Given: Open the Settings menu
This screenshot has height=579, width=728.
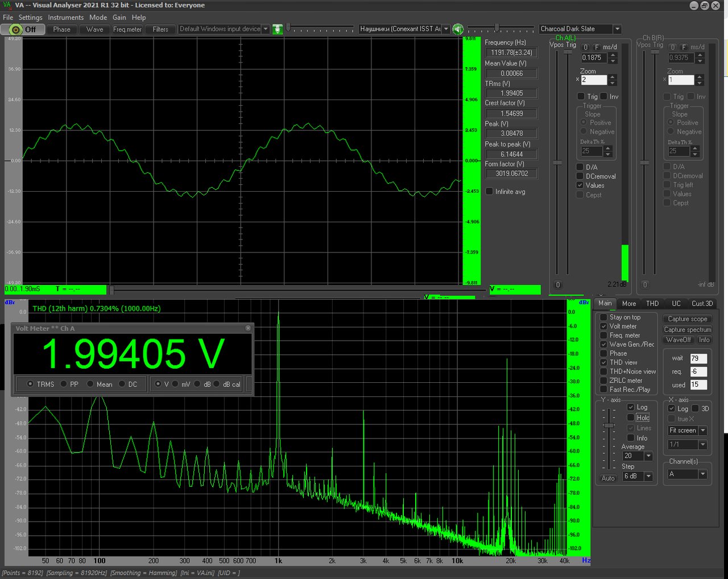Looking at the screenshot, I should pyautogui.click(x=30, y=18).
